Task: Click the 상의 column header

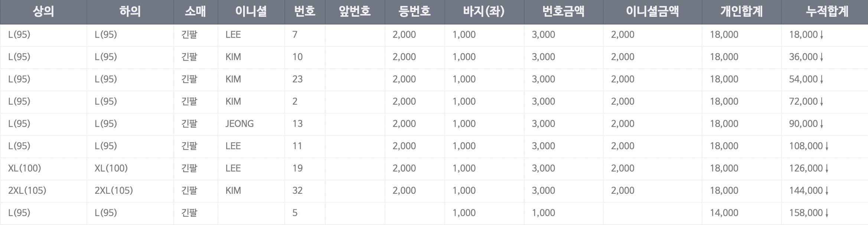Action: click(43, 12)
